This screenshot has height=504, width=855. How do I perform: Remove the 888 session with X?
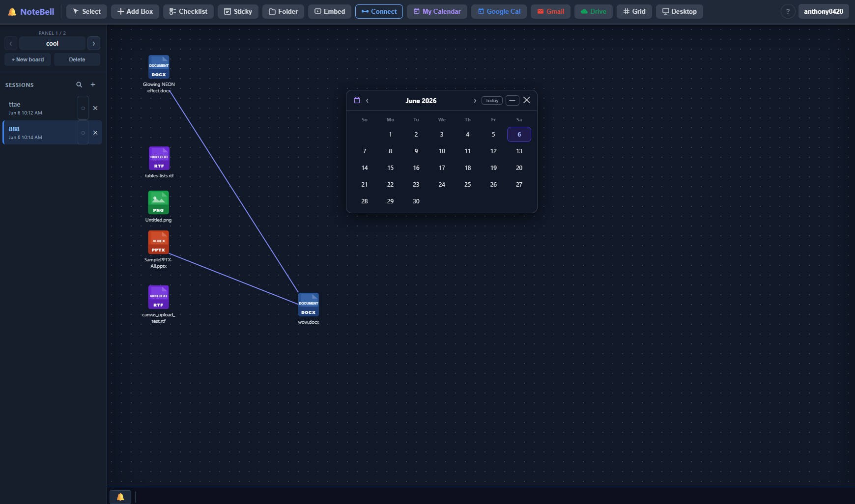(95, 133)
